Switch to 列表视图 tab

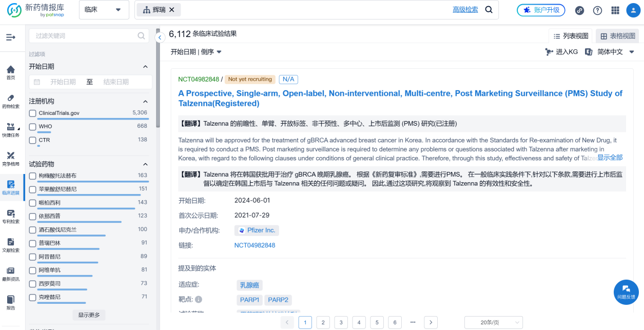(x=571, y=36)
